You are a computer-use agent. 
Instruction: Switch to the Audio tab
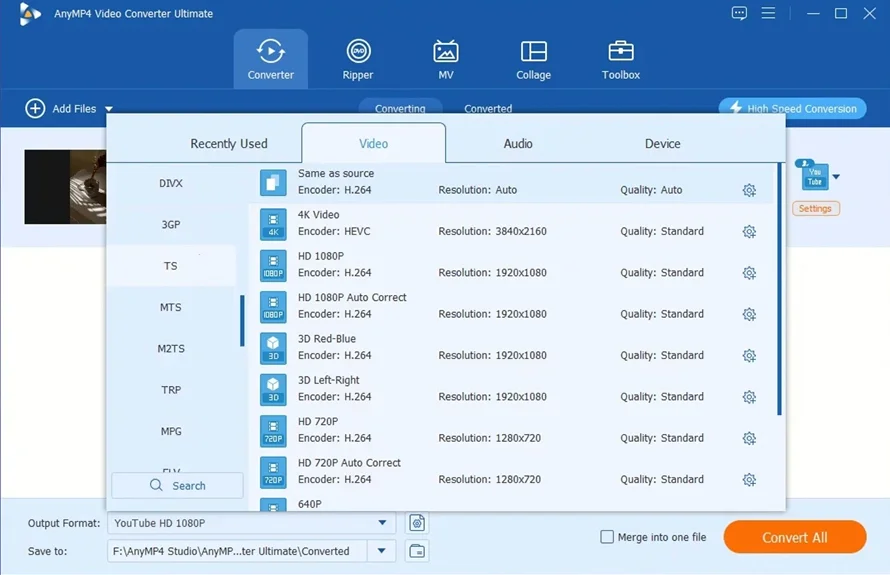coord(518,144)
